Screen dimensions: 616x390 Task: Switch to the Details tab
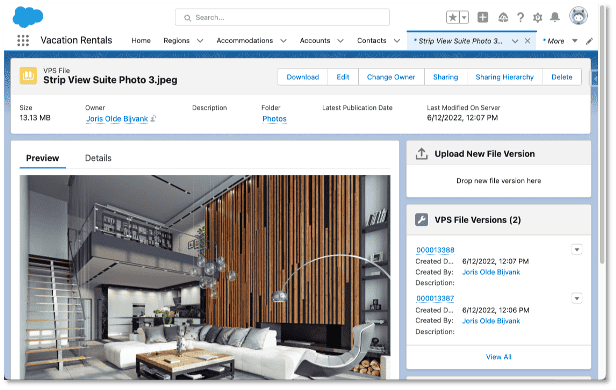pos(98,158)
